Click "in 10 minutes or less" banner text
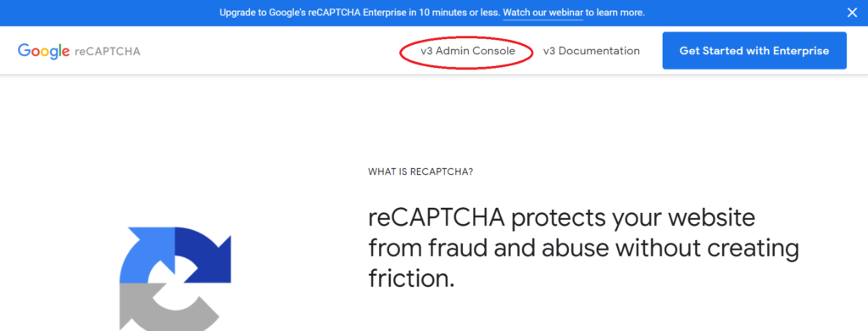The width and height of the screenshot is (868, 331). click(454, 13)
